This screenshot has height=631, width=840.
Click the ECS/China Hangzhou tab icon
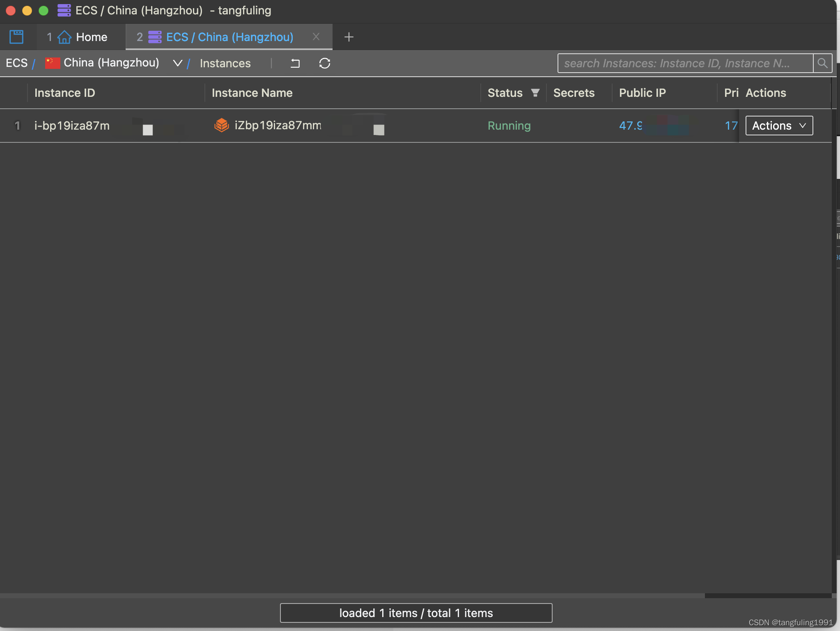[154, 37]
